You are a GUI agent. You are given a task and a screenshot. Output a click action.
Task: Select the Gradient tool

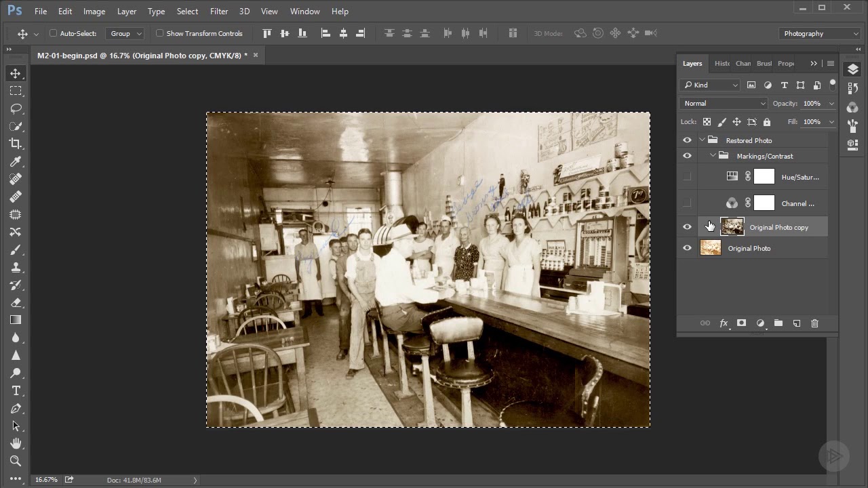pyautogui.click(x=16, y=320)
